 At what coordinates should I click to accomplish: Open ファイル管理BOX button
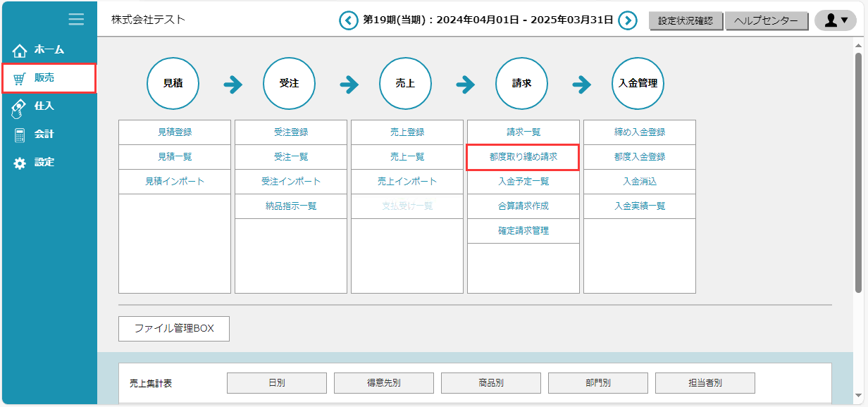[174, 329]
